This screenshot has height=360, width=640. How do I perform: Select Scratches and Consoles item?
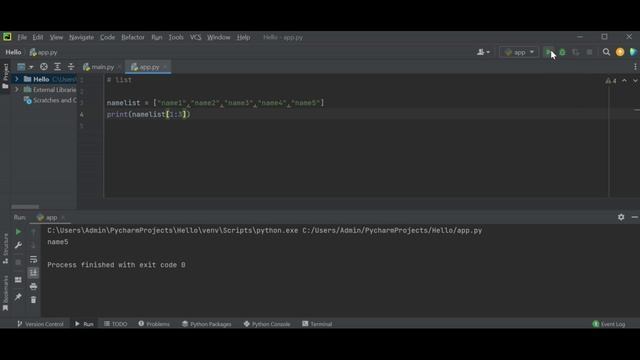pos(50,100)
